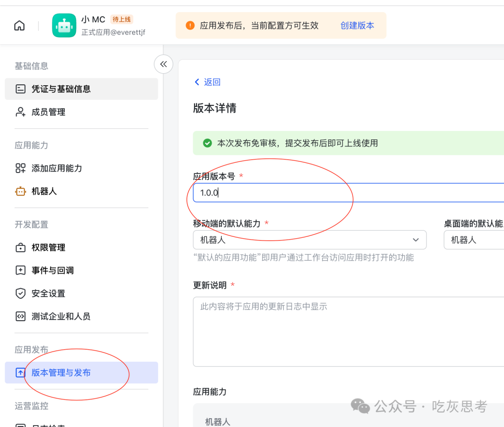This screenshot has width=504, height=427.
Task: Click the 运营监控 section heading
Action: (x=32, y=406)
